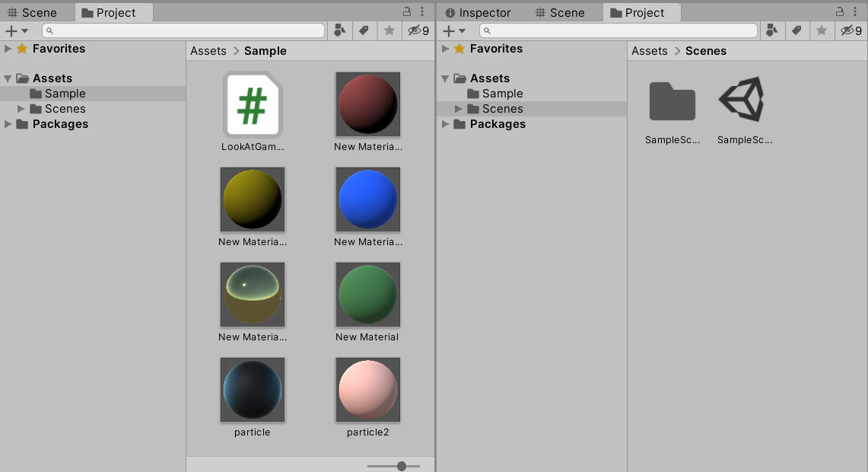Screen dimensions: 868x472
Task: Click Search by Label icon in right panel
Action: pyautogui.click(x=796, y=30)
